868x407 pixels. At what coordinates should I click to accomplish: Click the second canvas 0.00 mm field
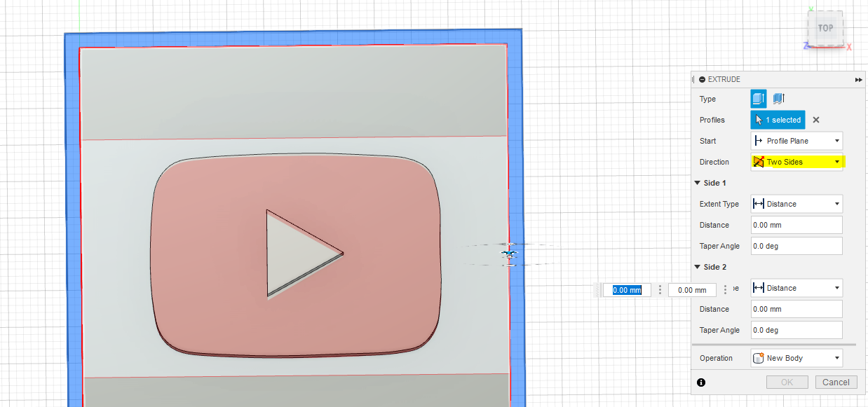pos(692,290)
